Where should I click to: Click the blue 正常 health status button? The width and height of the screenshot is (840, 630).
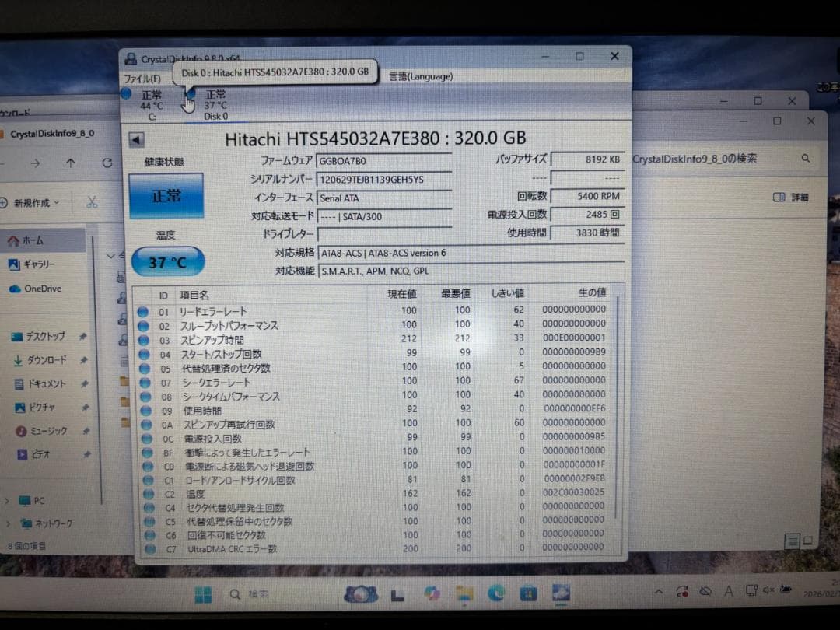point(166,195)
